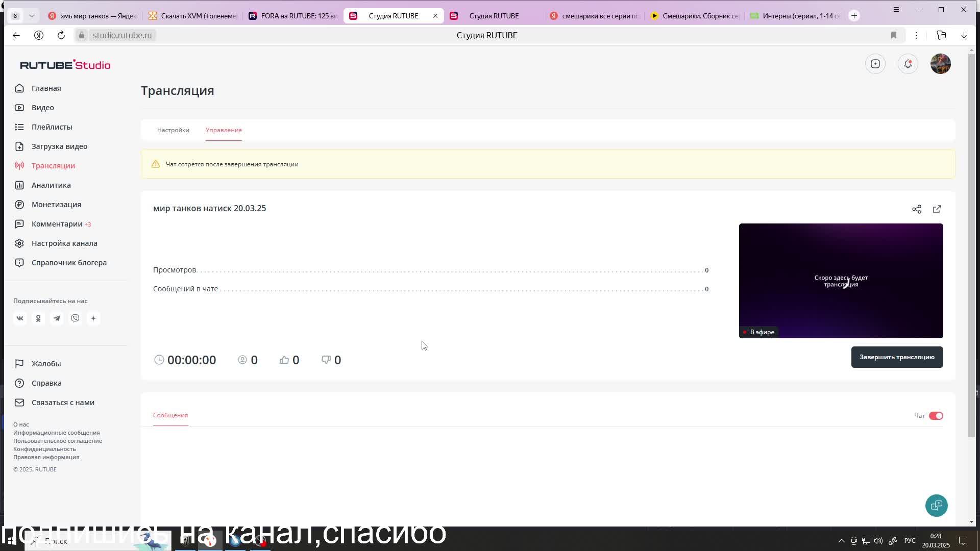Switch to the Настройки tab
This screenshot has width=980, height=551.
click(173, 130)
